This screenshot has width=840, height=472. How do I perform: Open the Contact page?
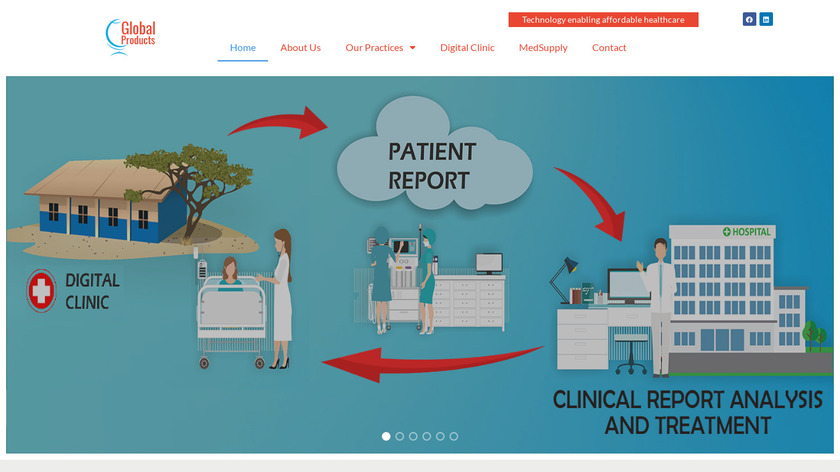609,48
